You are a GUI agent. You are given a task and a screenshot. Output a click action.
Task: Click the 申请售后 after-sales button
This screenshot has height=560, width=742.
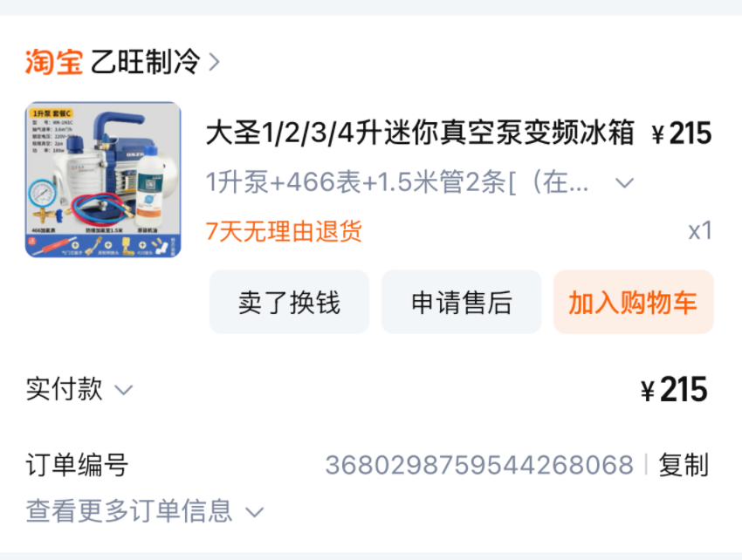(x=462, y=302)
